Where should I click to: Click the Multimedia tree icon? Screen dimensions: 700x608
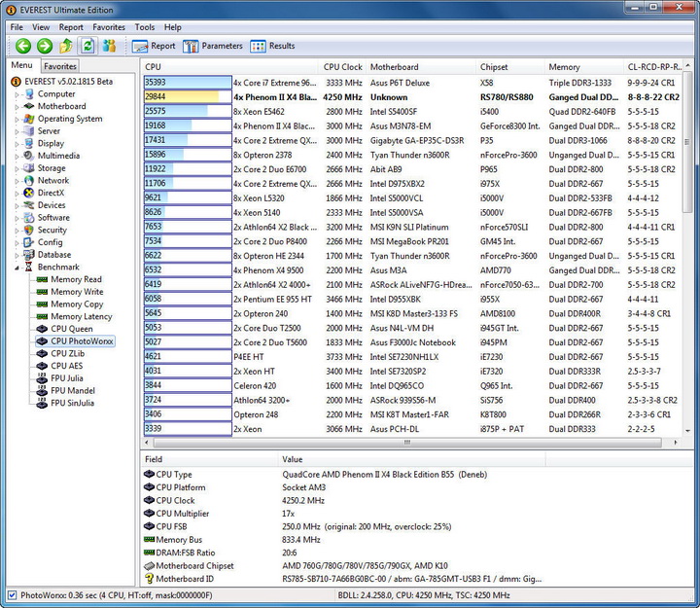(x=29, y=156)
